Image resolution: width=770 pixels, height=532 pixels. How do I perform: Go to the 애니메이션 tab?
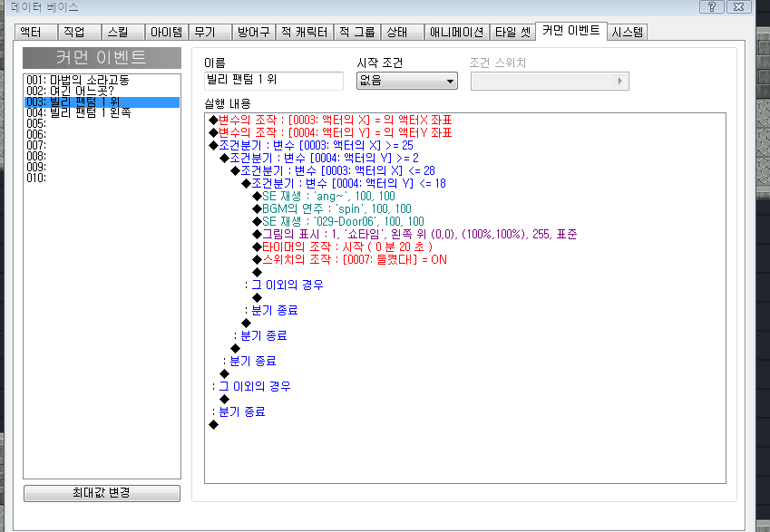(x=456, y=33)
